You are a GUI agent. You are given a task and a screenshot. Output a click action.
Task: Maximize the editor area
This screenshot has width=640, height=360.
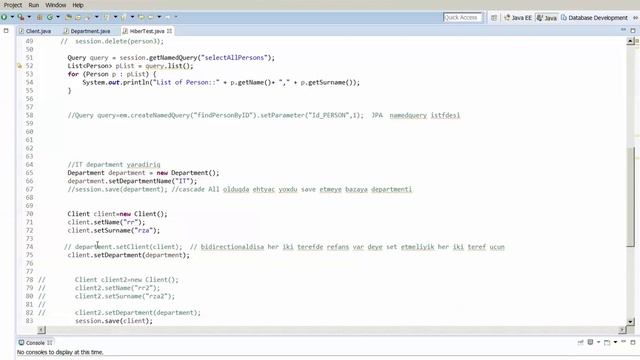633,30
